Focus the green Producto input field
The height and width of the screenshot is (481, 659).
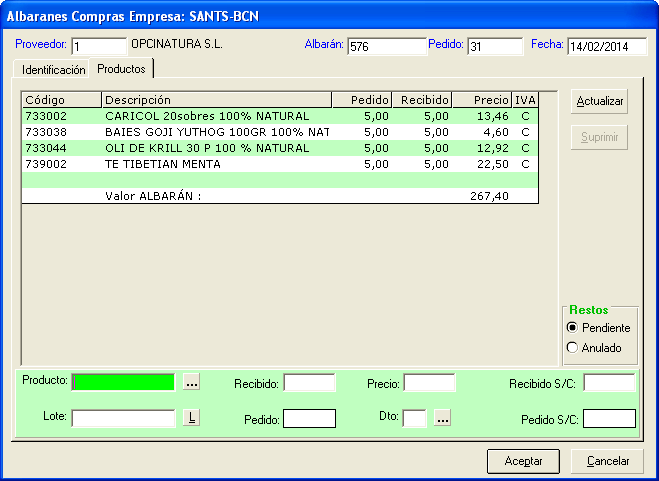[x=123, y=382]
